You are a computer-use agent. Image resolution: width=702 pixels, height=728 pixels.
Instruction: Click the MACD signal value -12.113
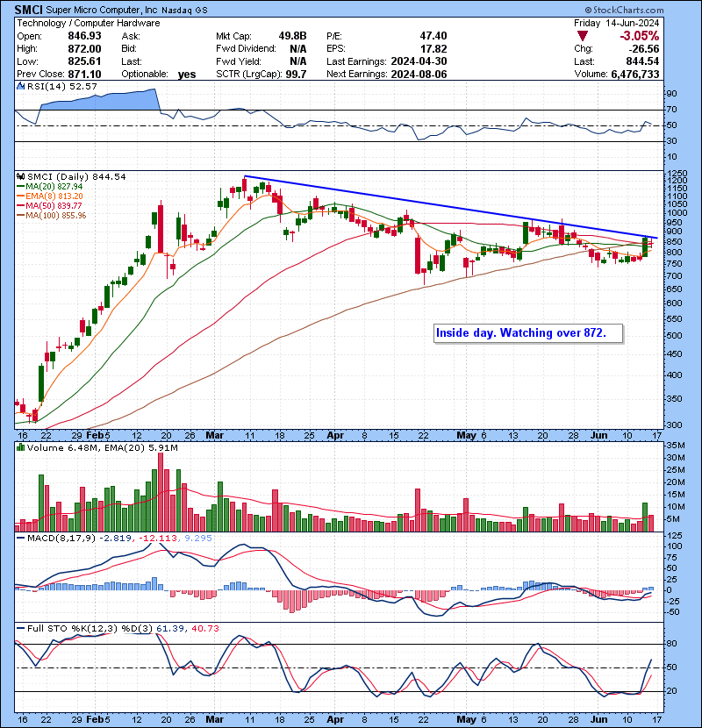tap(157, 539)
